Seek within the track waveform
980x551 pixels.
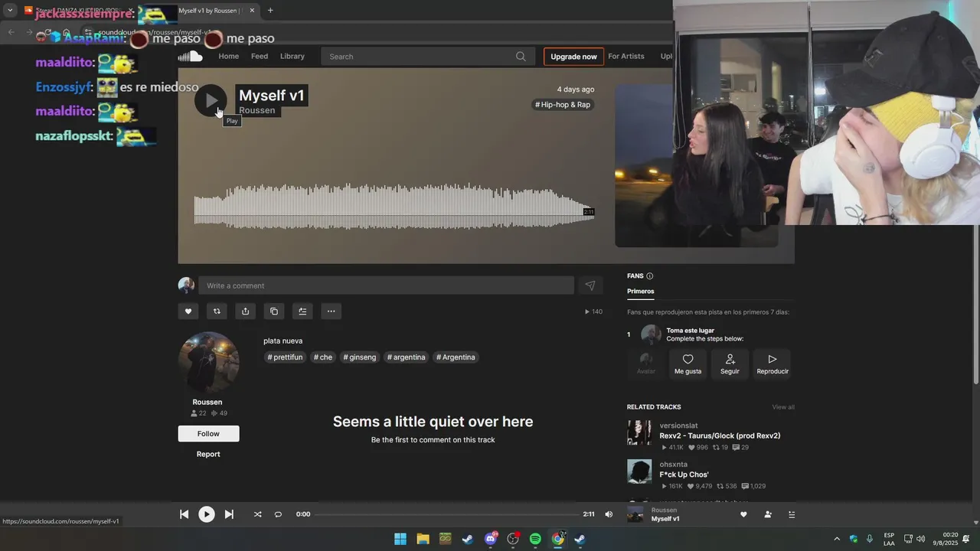pos(394,206)
